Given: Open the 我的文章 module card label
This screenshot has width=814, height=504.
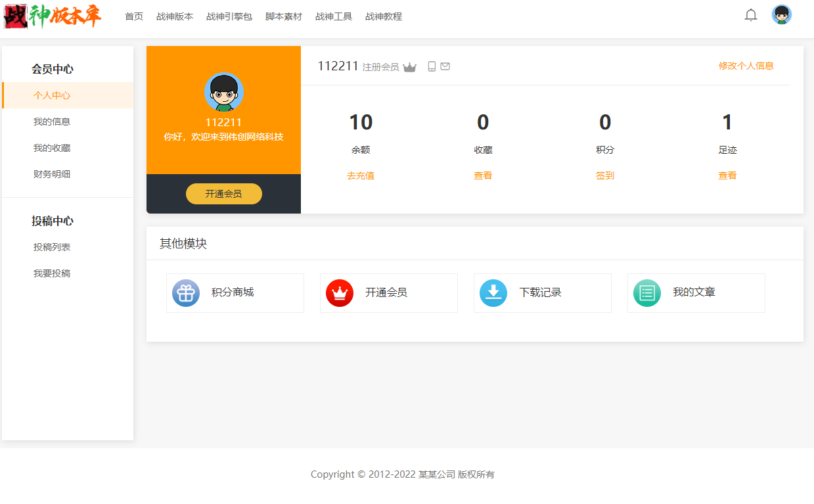Looking at the screenshot, I should (x=694, y=292).
